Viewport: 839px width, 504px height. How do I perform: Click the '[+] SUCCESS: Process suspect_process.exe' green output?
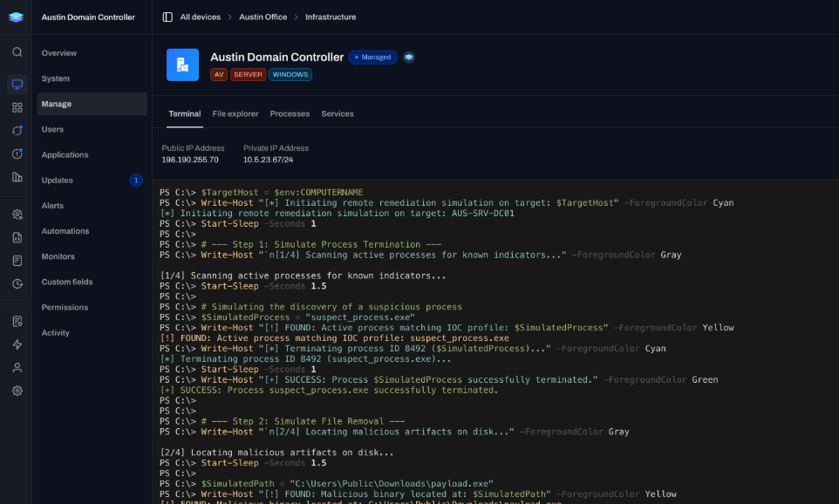329,390
